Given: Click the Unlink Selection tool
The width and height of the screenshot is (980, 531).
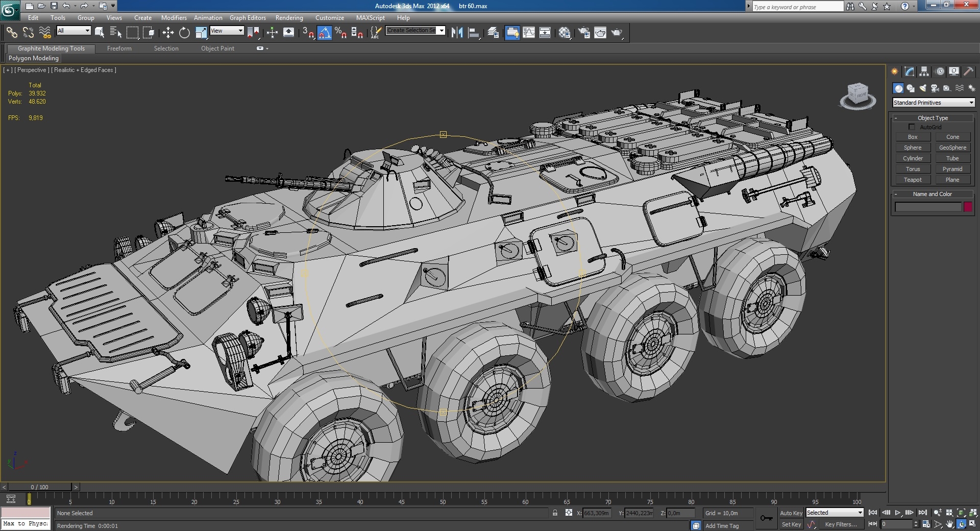Looking at the screenshot, I should (x=28, y=33).
